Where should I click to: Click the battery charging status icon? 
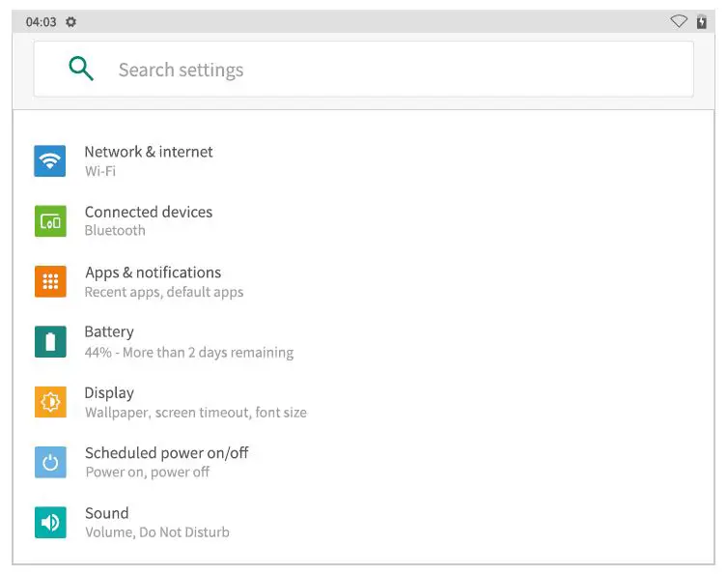click(x=702, y=22)
